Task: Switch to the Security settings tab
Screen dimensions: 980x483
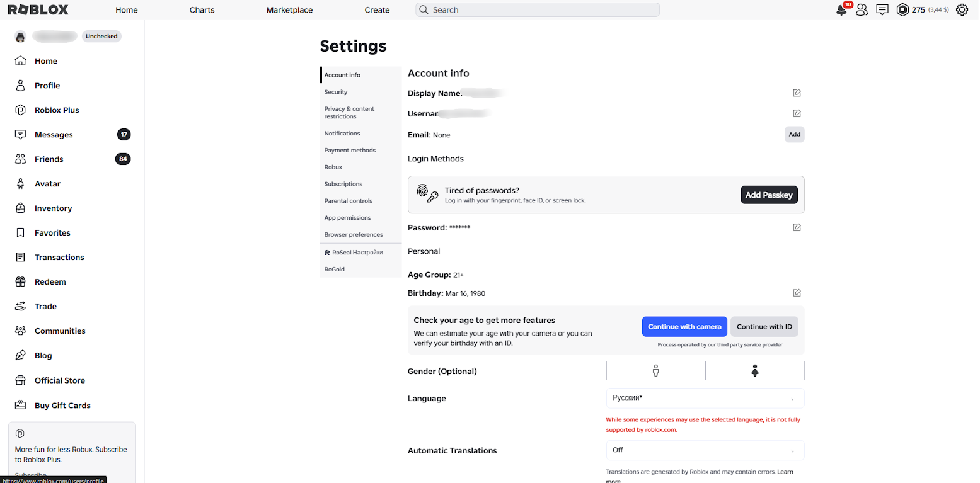Action: coord(361,92)
